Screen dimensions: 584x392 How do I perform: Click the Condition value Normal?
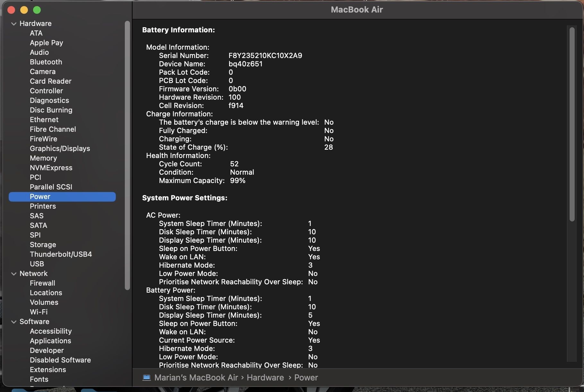(242, 172)
